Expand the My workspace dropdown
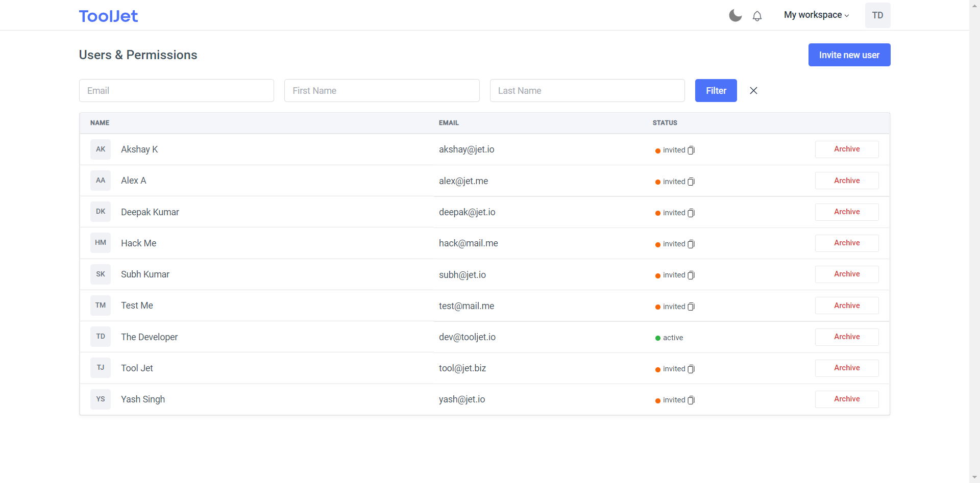 pyautogui.click(x=816, y=15)
